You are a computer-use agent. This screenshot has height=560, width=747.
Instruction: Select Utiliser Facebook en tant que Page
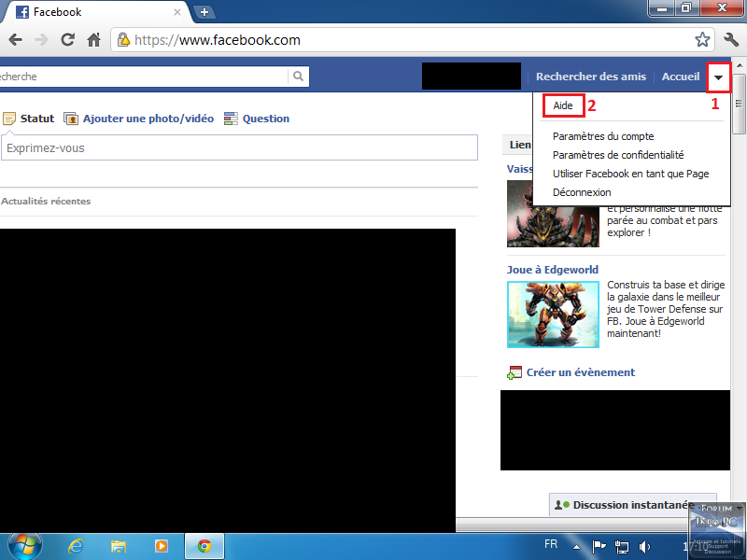tap(631, 174)
